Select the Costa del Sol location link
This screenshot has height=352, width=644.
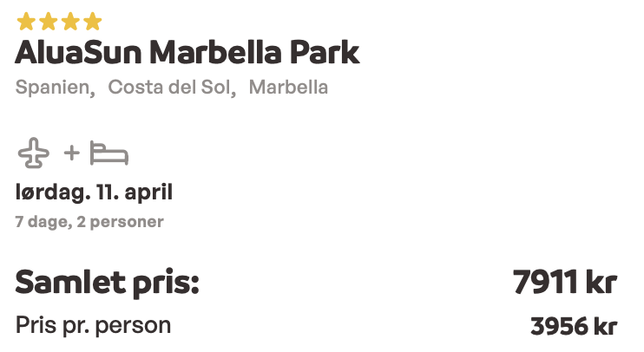tap(172, 88)
